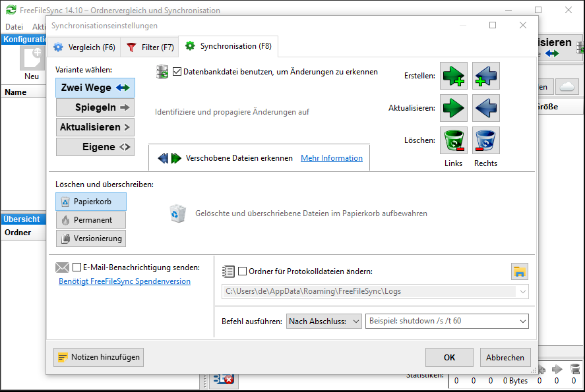The image size is (585, 392).
Task: Select the Aktualisieren sync variant
Action: (x=95, y=127)
